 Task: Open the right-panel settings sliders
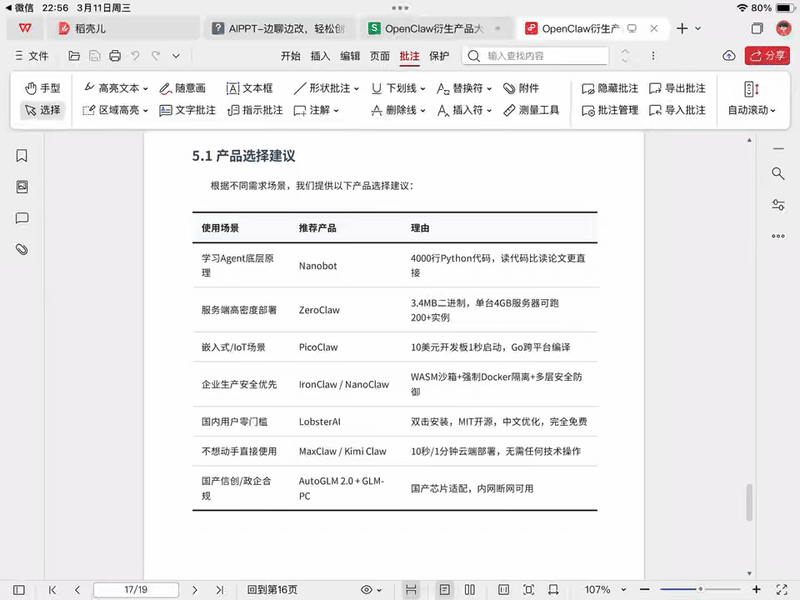pos(778,205)
